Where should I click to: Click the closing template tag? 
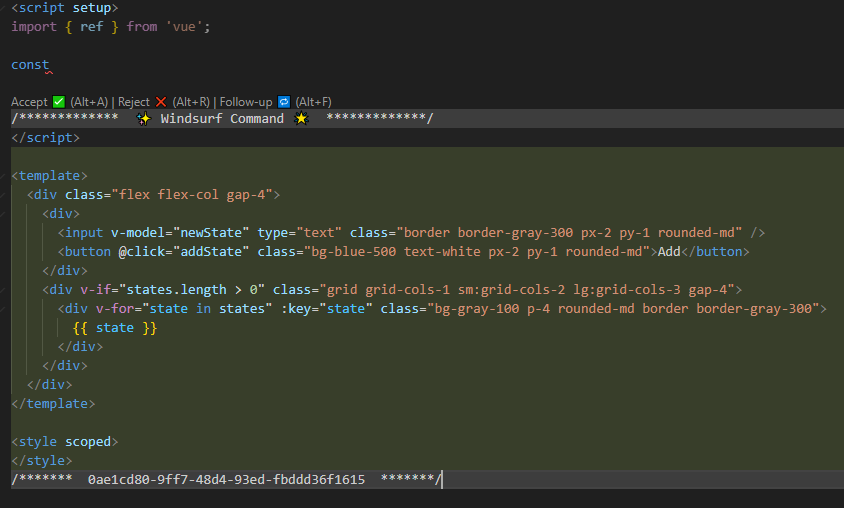coord(53,404)
